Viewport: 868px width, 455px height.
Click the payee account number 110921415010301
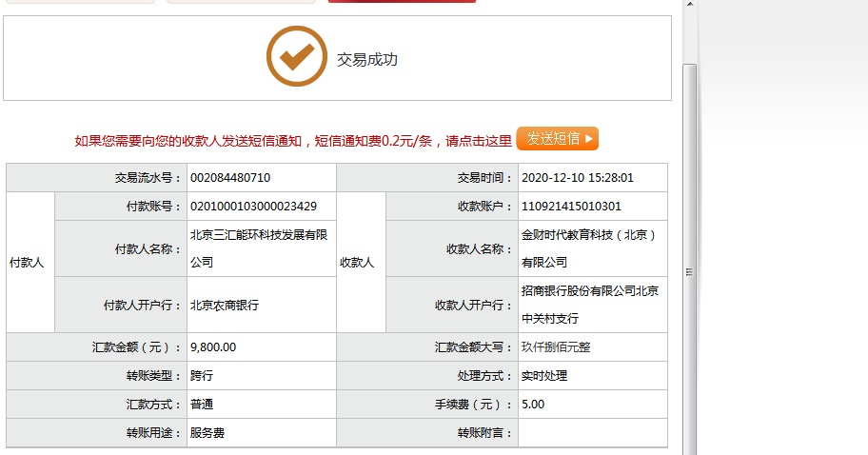(x=571, y=207)
